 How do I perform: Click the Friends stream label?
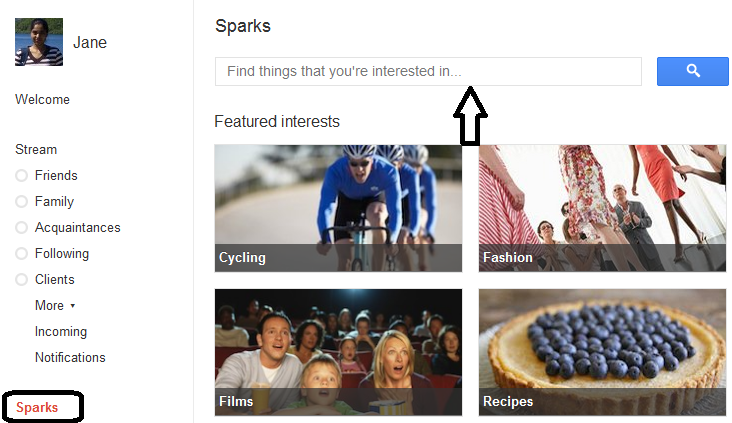(x=56, y=176)
